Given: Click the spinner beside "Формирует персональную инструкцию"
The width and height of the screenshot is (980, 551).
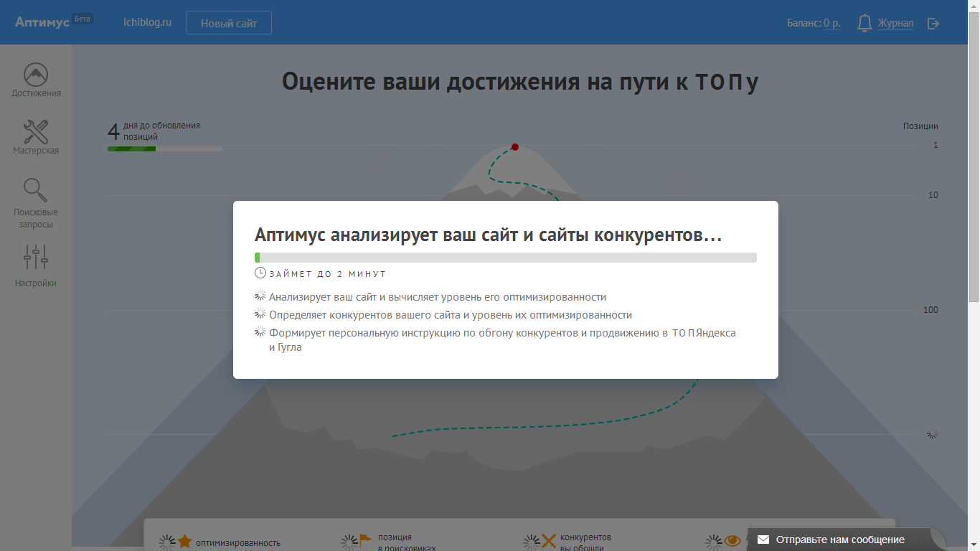Looking at the screenshot, I should 260,331.
